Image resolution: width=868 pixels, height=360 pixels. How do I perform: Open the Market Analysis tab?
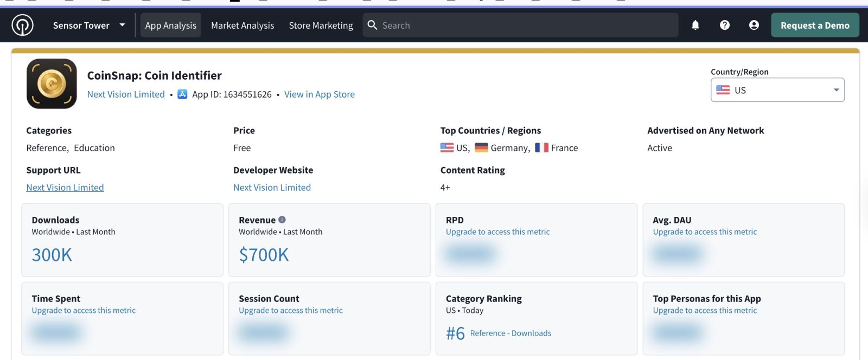(x=242, y=25)
